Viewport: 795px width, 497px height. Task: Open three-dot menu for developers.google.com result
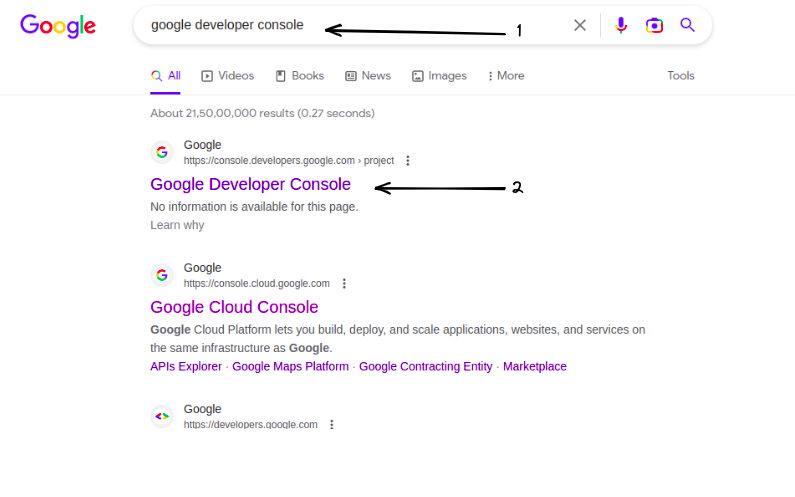click(x=332, y=424)
